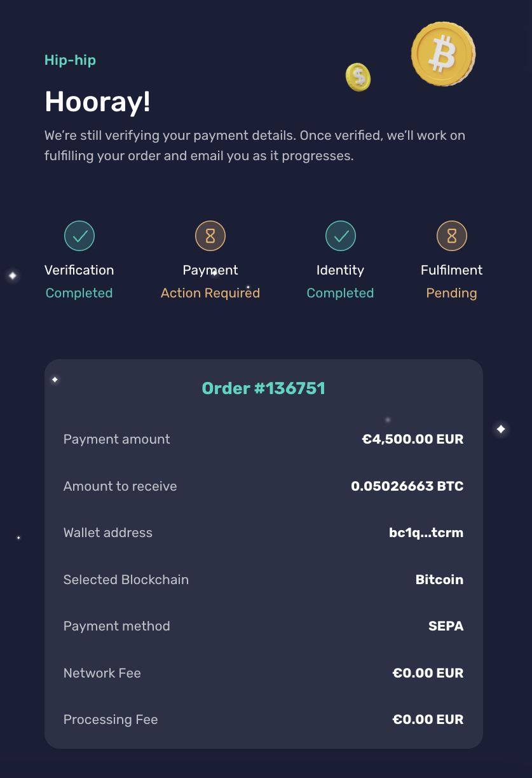Click the small dollar coin icon
Viewport: 532px width, 778px height.
(x=358, y=78)
